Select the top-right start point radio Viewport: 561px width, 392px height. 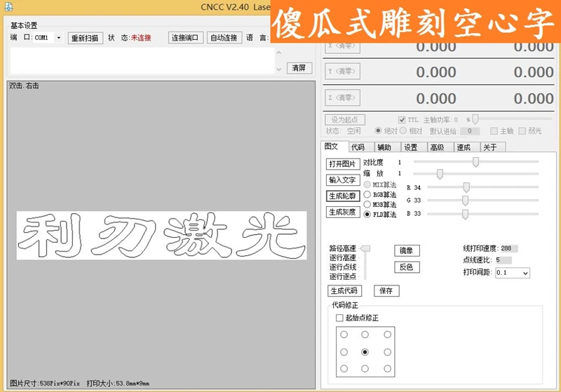(x=388, y=334)
